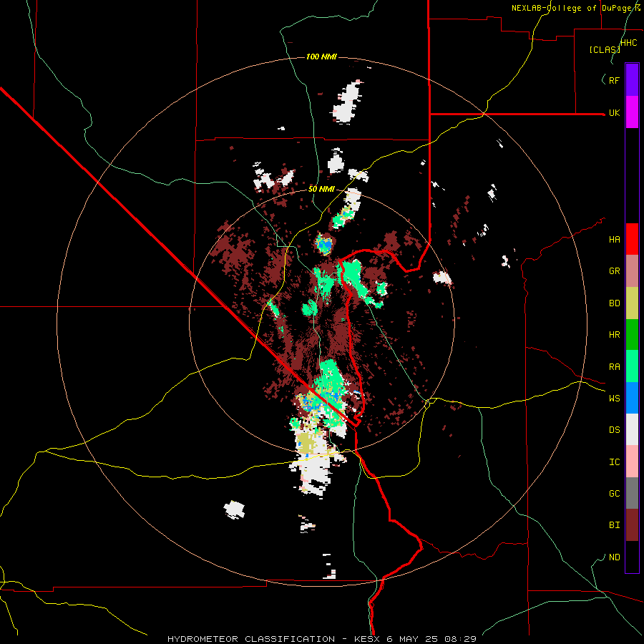Click the IC light pink legend swatch
This screenshot has height=644, width=644.
tap(632, 462)
